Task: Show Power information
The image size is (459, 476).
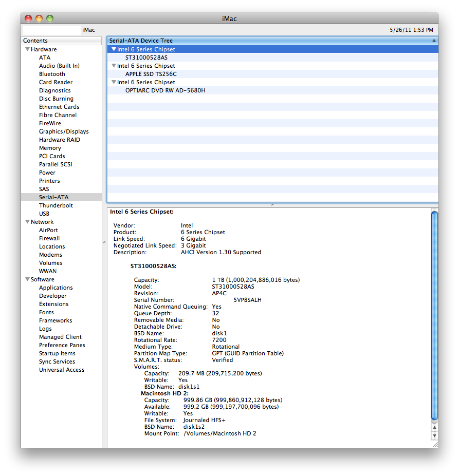Action: point(47,172)
